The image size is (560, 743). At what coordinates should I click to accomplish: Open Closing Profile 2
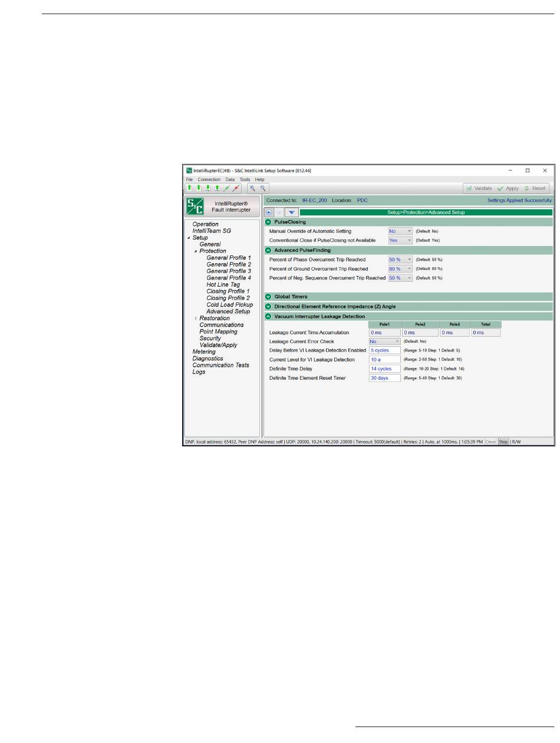tap(228, 298)
